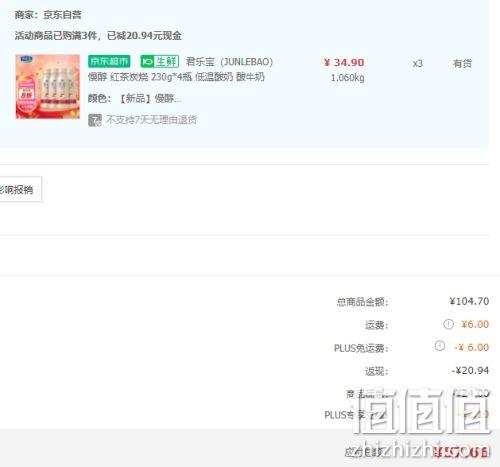The height and width of the screenshot is (467, 500).
Task: Click the info icon beside 运费
Action: pos(448,324)
